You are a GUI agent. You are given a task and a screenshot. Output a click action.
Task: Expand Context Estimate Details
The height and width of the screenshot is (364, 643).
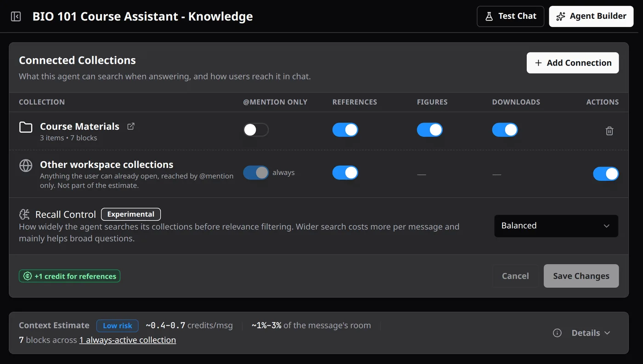[591, 333]
